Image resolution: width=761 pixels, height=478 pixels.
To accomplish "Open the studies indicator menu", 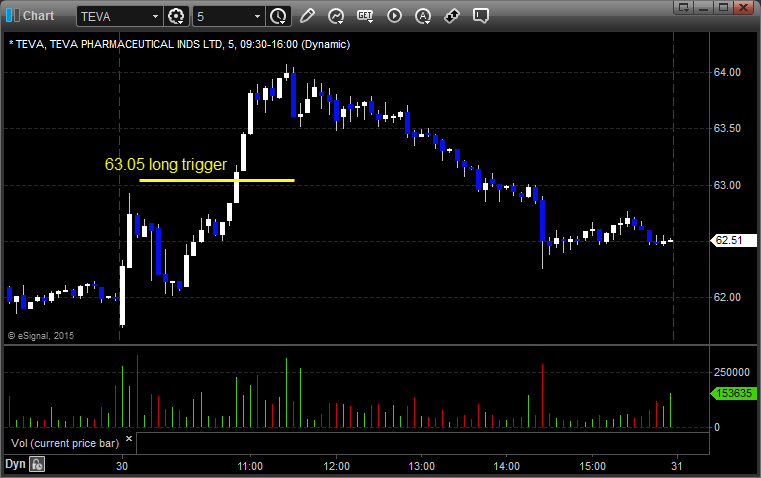I will point(336,16).
